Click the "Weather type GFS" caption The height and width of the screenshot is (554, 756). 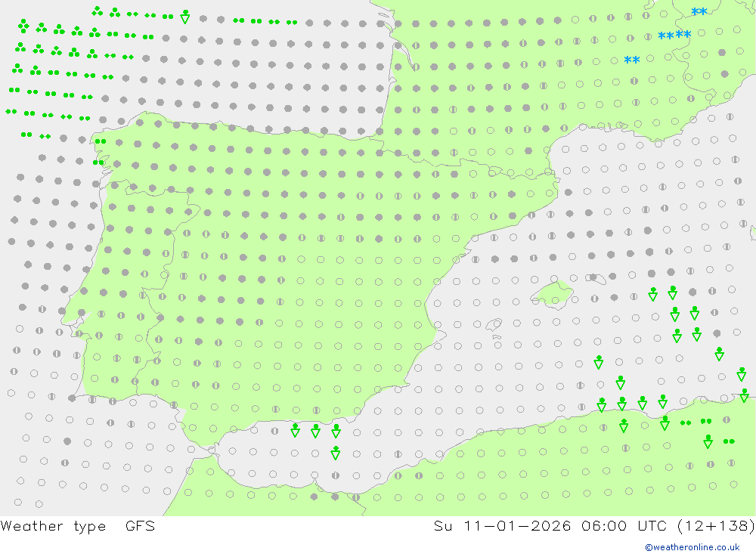78,526
